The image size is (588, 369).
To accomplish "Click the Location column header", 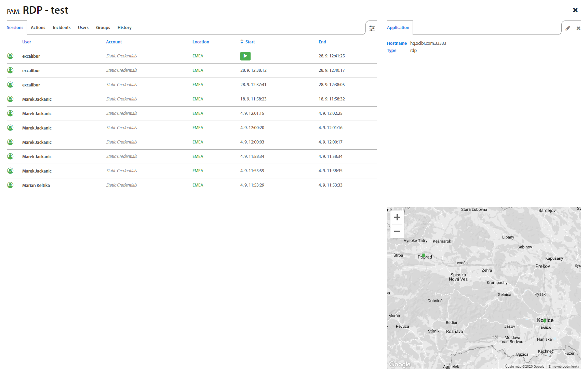I will click(x=201, y=42).
